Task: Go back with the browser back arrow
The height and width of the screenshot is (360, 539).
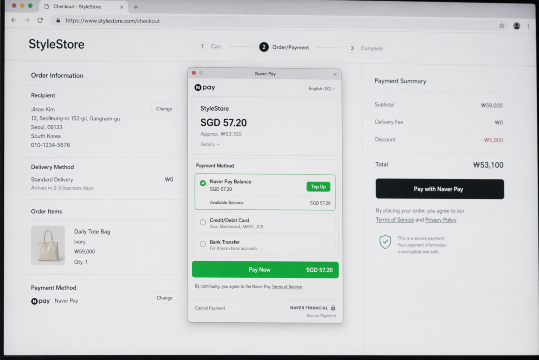Action: pyautogui.click(x=14, y=20)
